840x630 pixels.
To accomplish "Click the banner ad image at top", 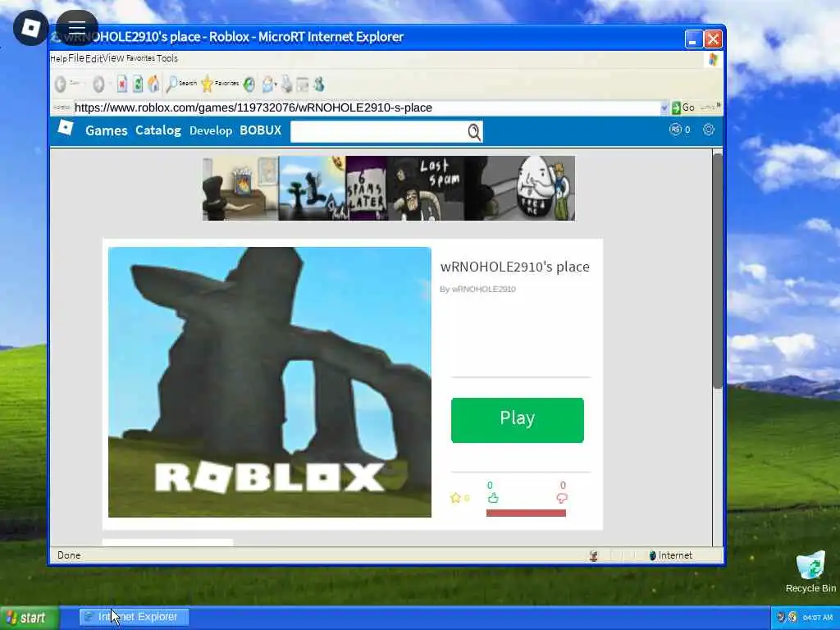I will tap(389, 188).
